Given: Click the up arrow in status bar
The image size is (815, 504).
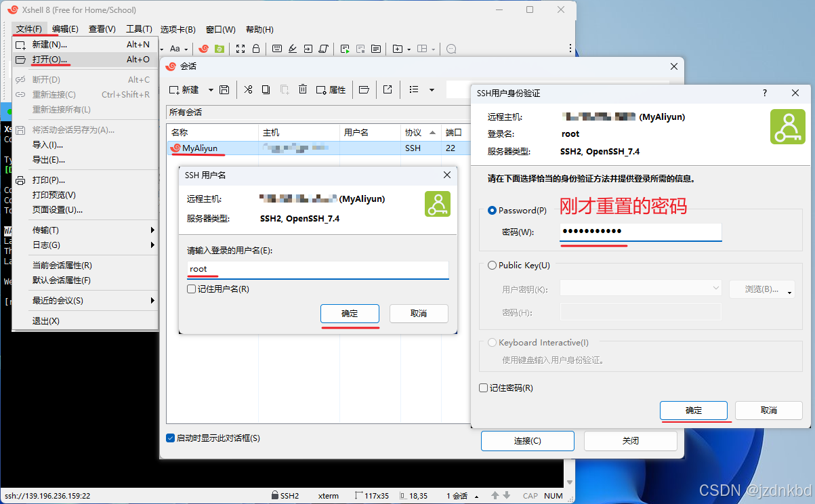Looking at the screenshot, I should 495,496.
